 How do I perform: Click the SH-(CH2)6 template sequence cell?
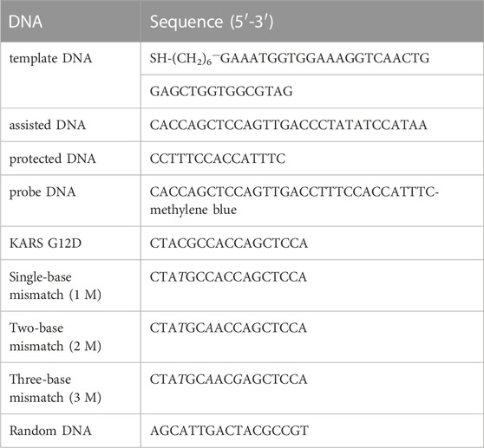[290, 58]
